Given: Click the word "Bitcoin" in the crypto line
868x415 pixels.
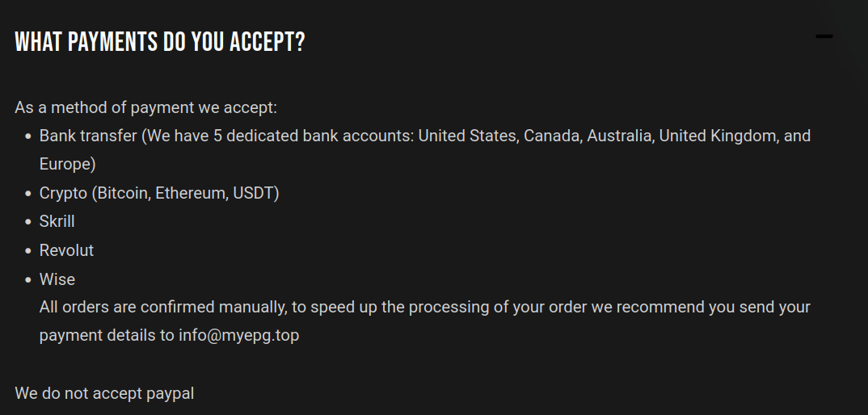Looking at the screenshot, I should (120, 193).
